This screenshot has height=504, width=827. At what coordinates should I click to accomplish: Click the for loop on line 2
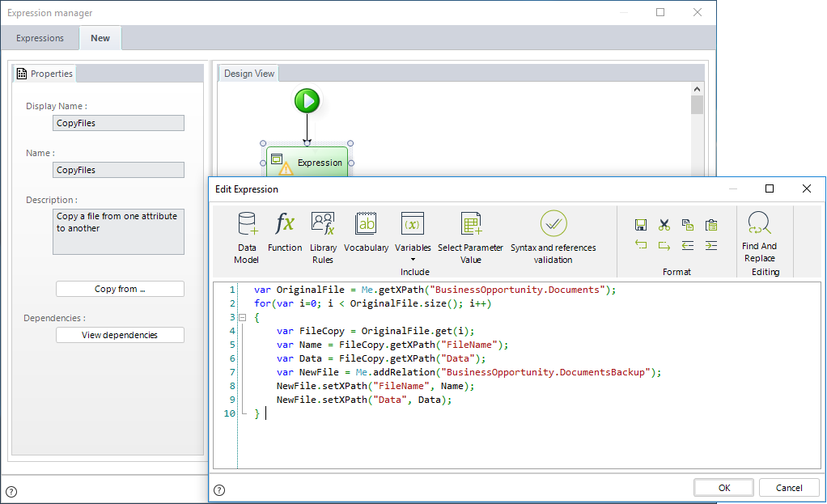[x=372, y=303]
